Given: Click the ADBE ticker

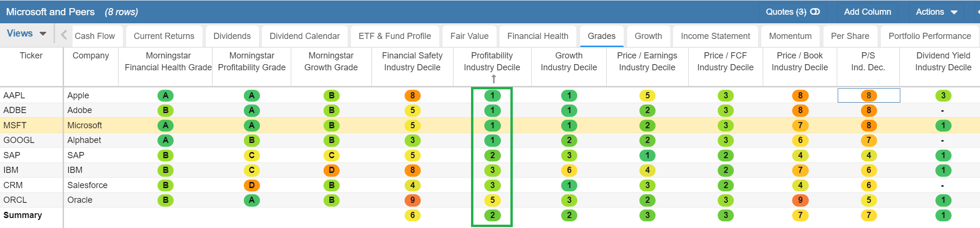Looking at the screenshot, I should (x=15, y=110).
